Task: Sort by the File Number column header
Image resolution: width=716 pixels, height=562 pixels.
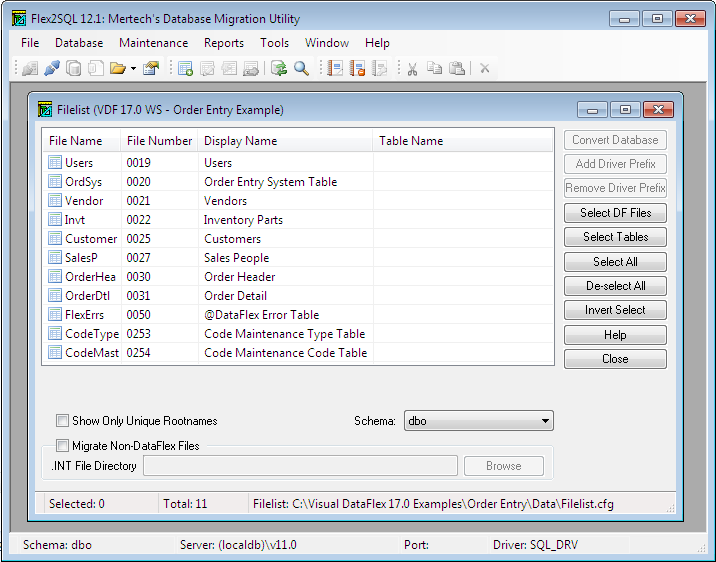Action: (x=159, y=141)
